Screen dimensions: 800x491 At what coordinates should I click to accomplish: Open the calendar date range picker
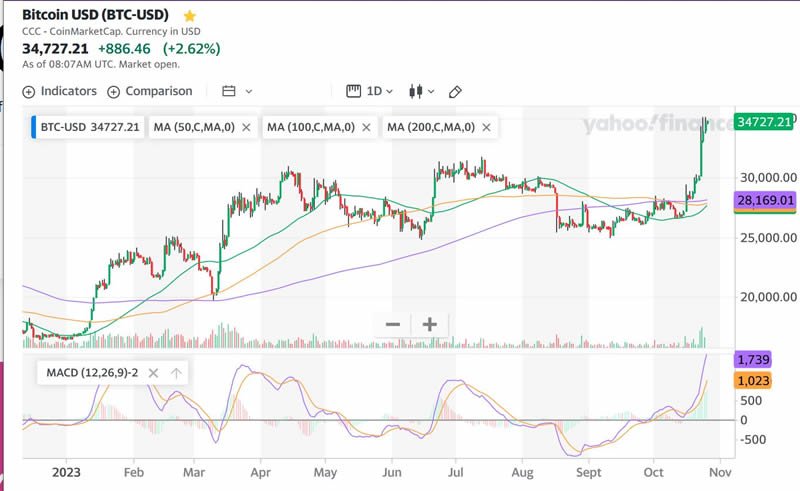[x=236, y=91]
